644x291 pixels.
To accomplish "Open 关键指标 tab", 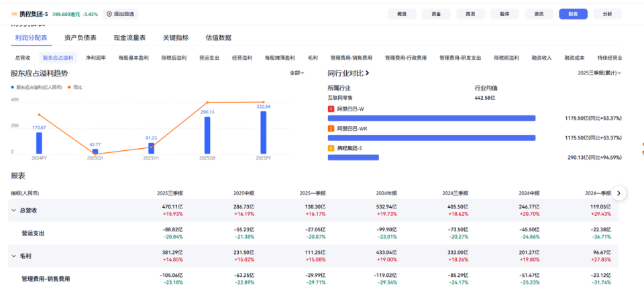I will pos(176,38).
